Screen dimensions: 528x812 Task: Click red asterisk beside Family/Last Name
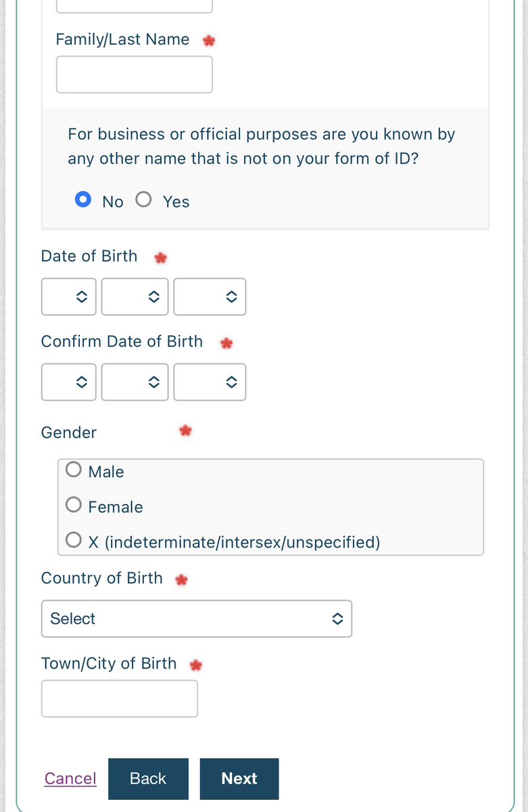pos(209,41)
